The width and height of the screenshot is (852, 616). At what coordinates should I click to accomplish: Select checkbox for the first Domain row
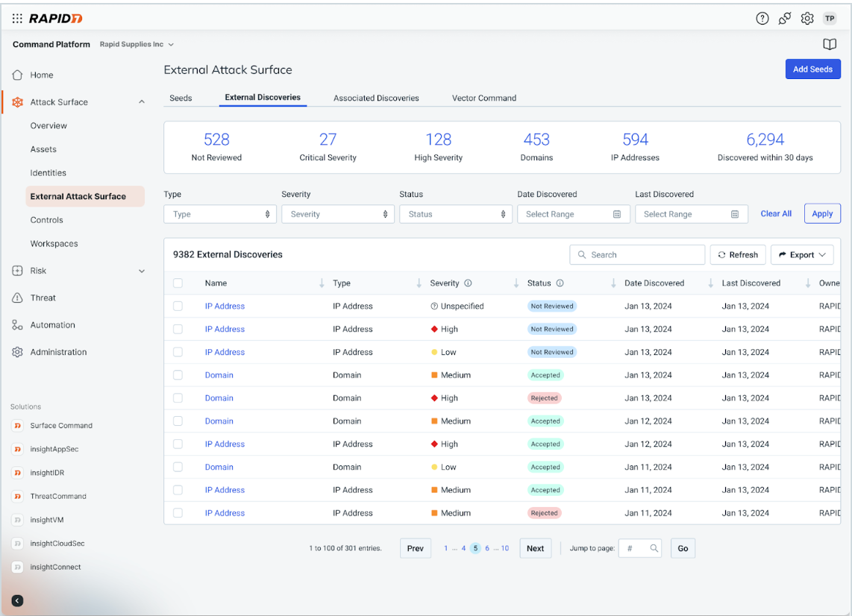(x=178, y=375)
